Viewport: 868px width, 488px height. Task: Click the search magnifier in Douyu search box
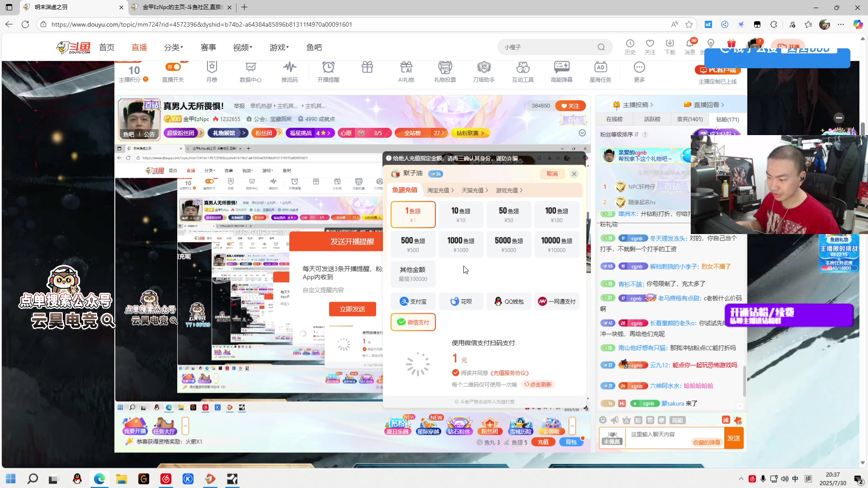601,47
